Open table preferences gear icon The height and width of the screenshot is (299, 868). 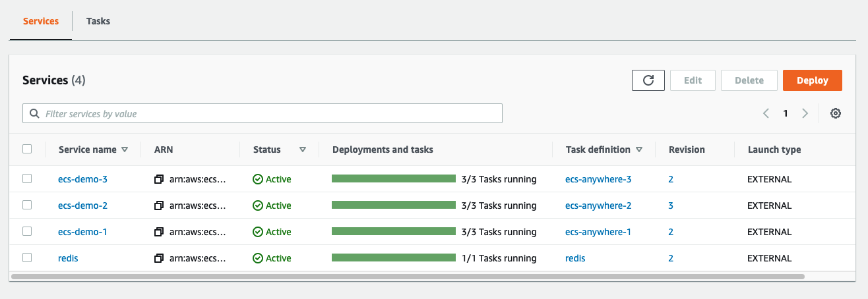point(836,113)
